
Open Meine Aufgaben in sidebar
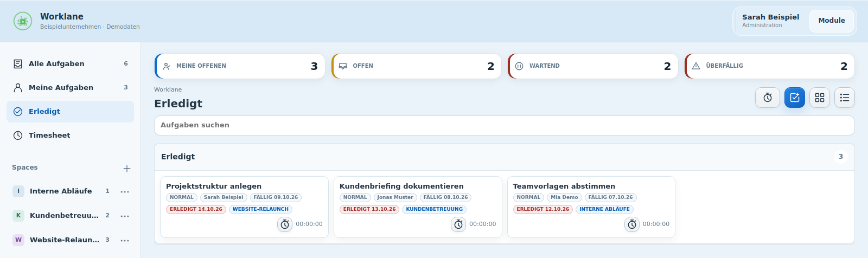tap(70, 88)
